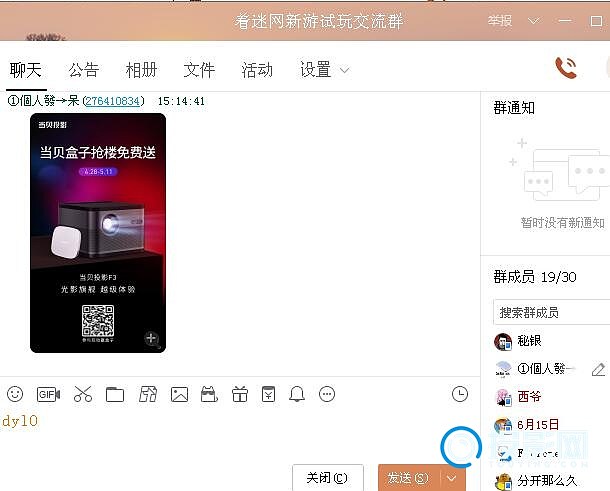The width and height of the screenshot is (610, 491).
Task: Click the edit pencil next to ①個人發
Action: click(x=598, y=369)
